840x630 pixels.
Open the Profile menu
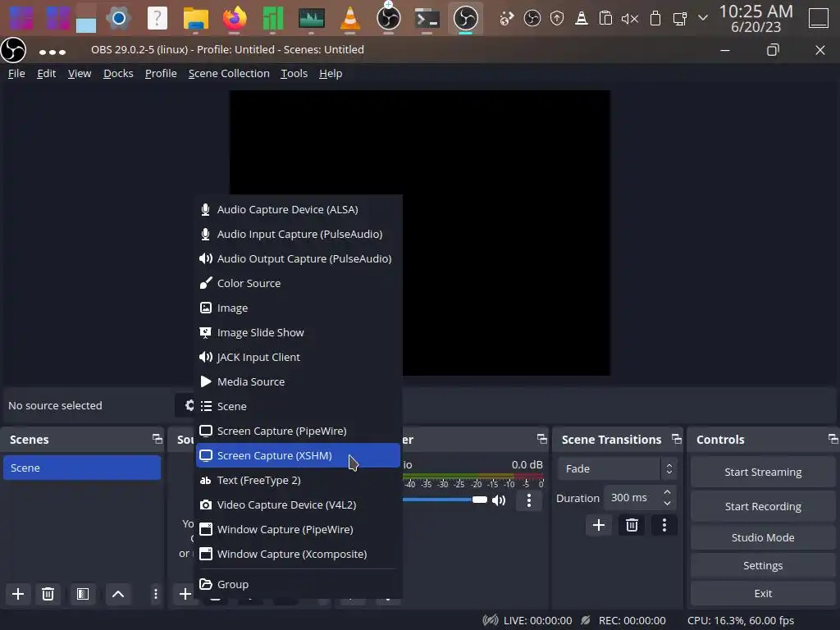tap(161, 73)
